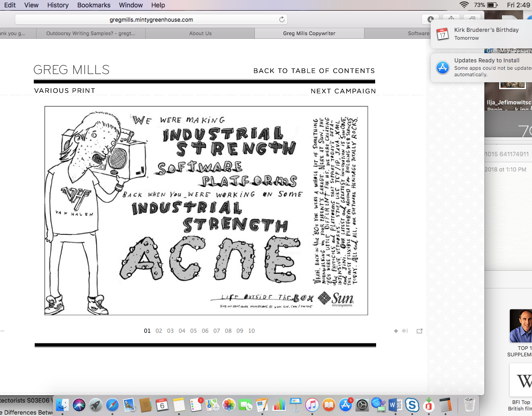The height and width of the screenshot is (416, 532).
Task: Open iBooks icon in dock
Action: pyautogui.click(x=329, y=405)
